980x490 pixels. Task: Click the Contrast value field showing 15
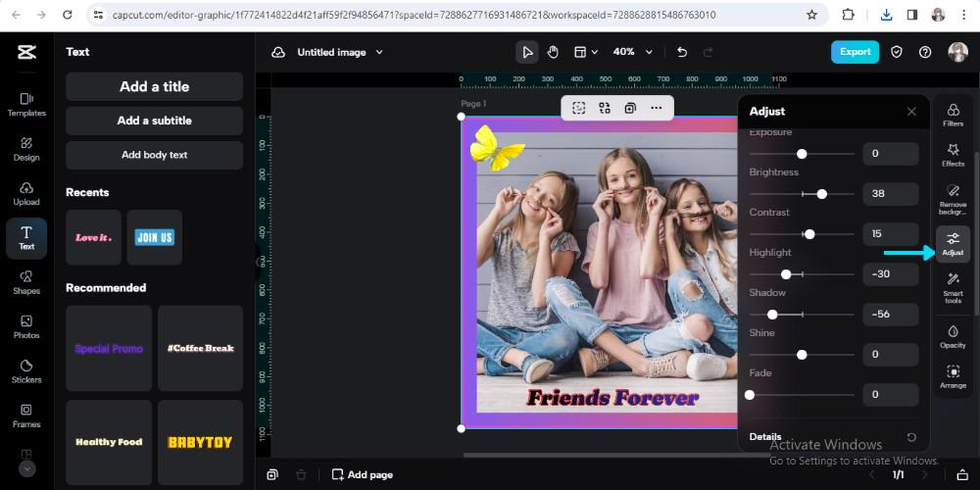coord(891,234)
